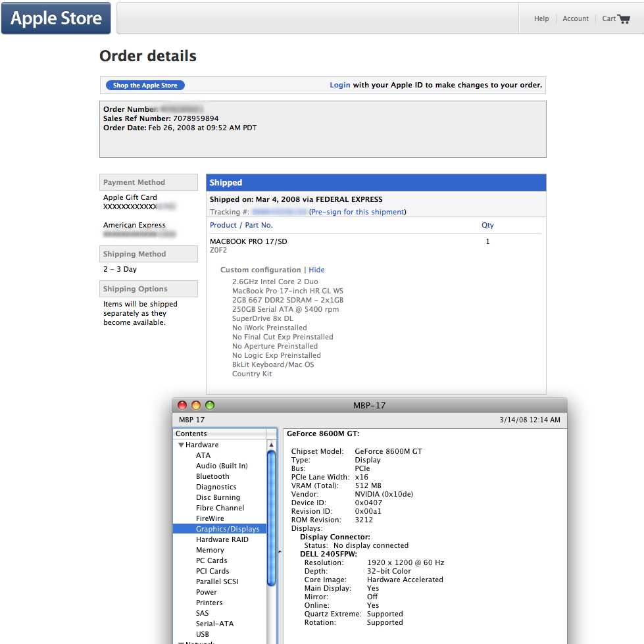
Task: Select Fibre Channel in the Hardware list
Action: click(220, 508)
